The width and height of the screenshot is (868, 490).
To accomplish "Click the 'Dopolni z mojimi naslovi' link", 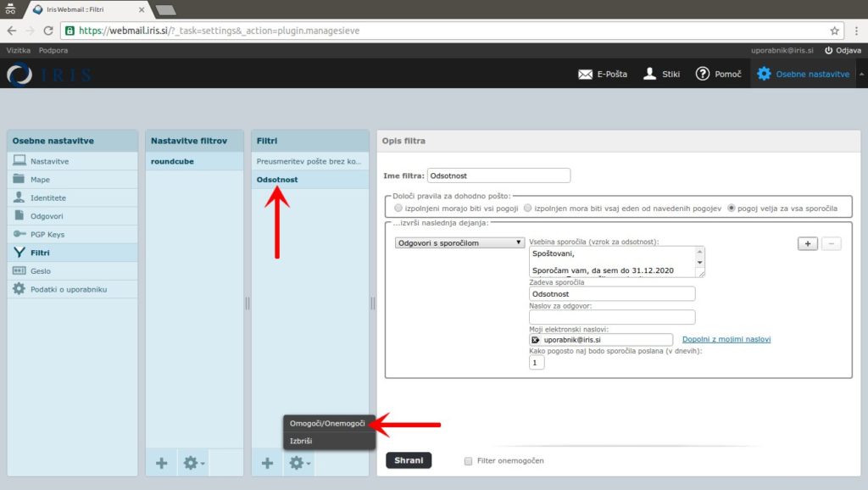I will [726, 339].
